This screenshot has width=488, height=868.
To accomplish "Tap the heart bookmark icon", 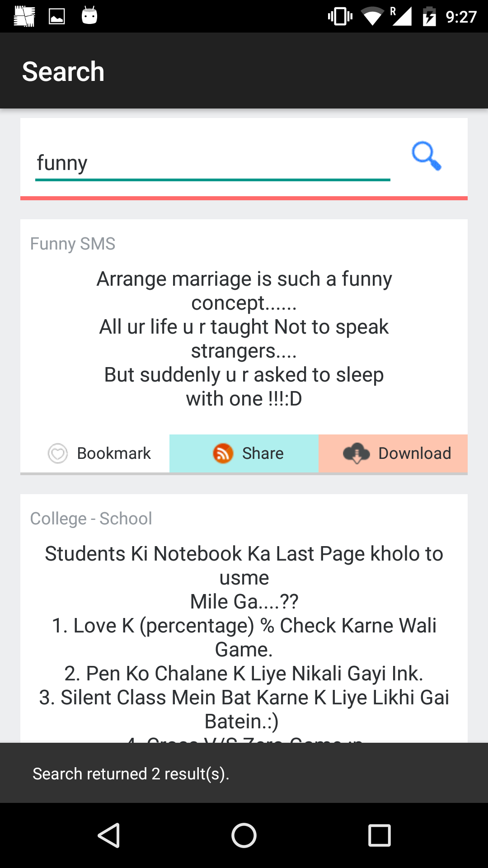I will (58, 453).
